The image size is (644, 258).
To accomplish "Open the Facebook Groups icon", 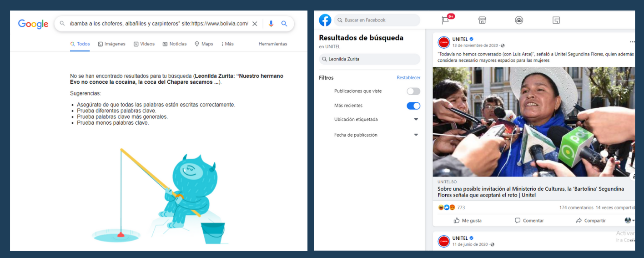I will tap(519, 20).
